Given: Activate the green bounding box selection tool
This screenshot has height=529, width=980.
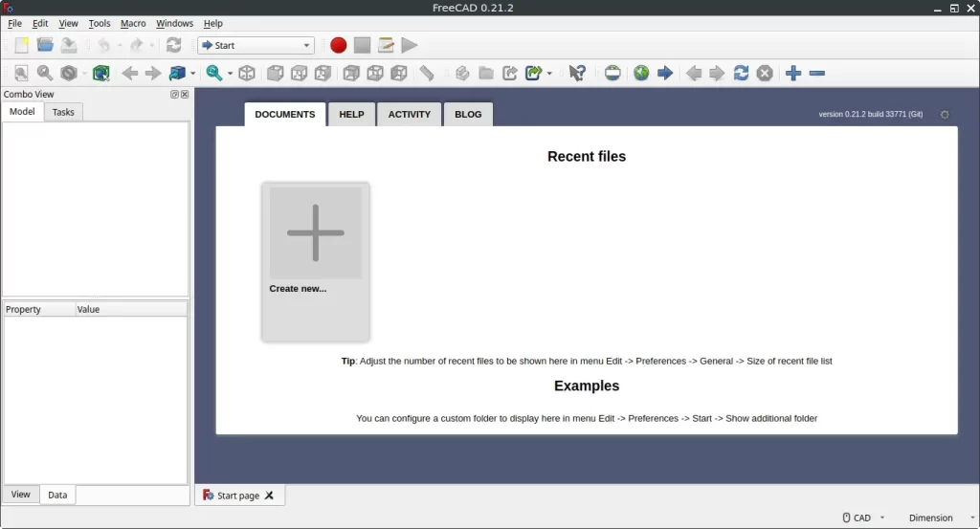Looking at the screenshot, I should click(100, 73).
